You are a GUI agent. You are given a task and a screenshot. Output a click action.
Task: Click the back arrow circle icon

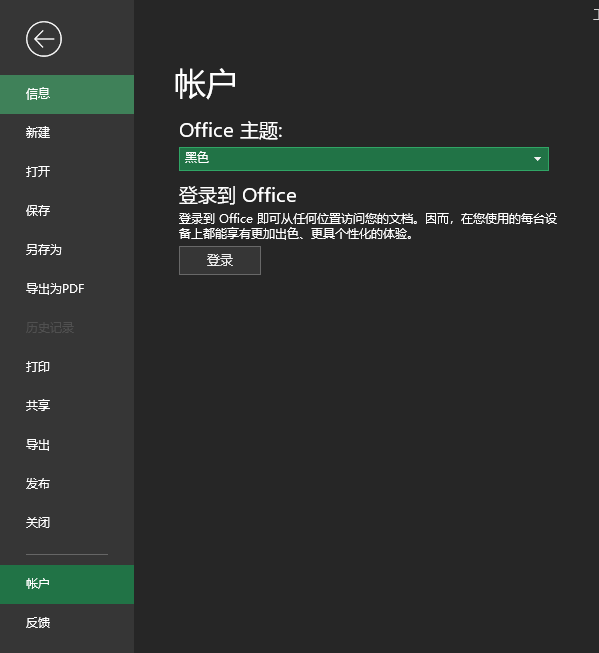click(44, 39)
